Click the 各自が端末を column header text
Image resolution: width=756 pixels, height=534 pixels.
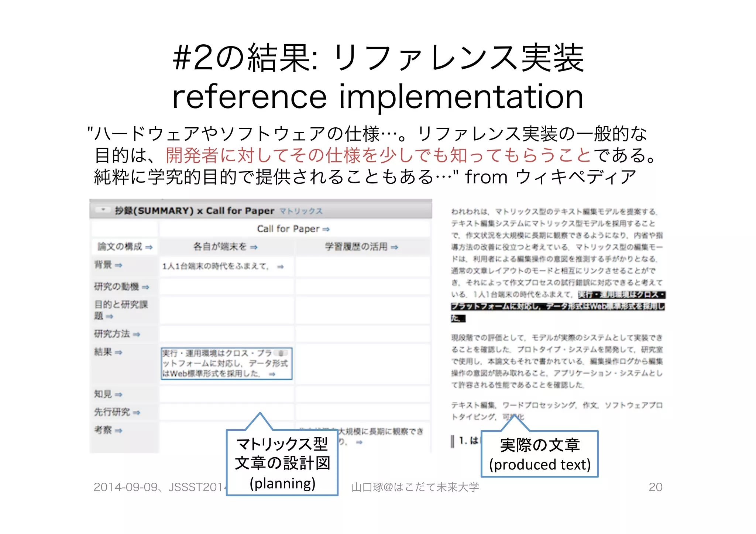(220, 247)
